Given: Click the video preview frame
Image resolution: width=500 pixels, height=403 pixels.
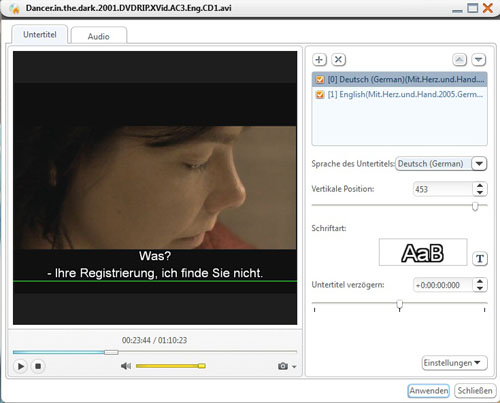Looking at the screenshot, I should coord(155,188).
